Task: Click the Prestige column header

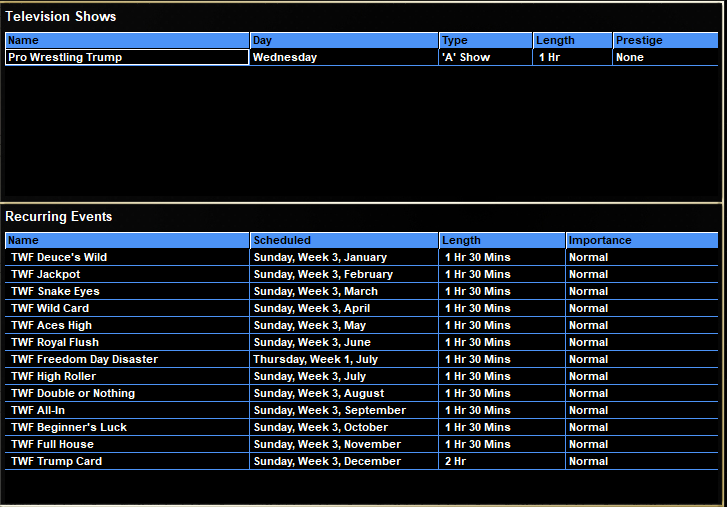Action: pos(665,41)
